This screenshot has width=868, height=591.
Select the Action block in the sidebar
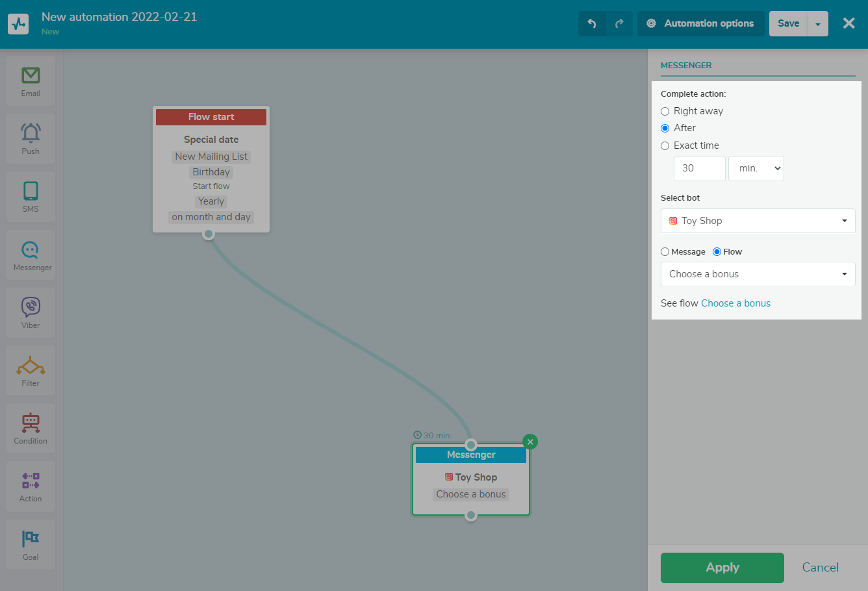click(x=30, y=485)
